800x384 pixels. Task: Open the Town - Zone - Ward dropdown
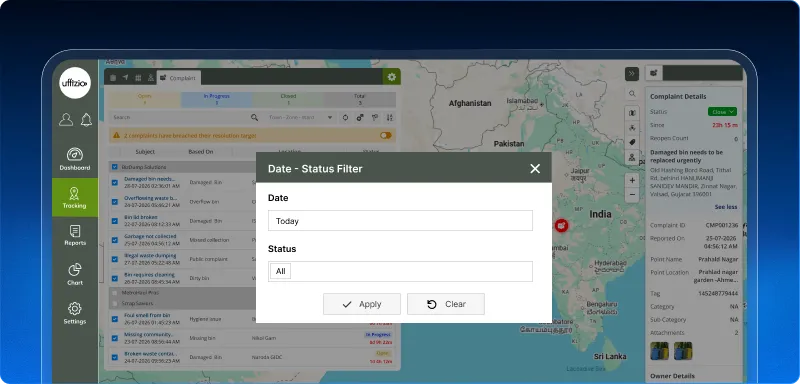(300, 118)
